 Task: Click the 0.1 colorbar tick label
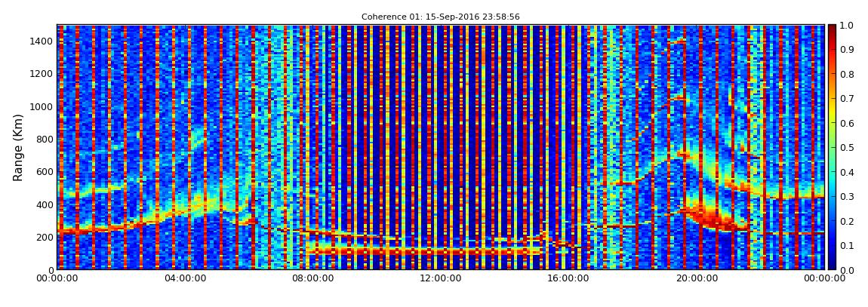(848, 245)
